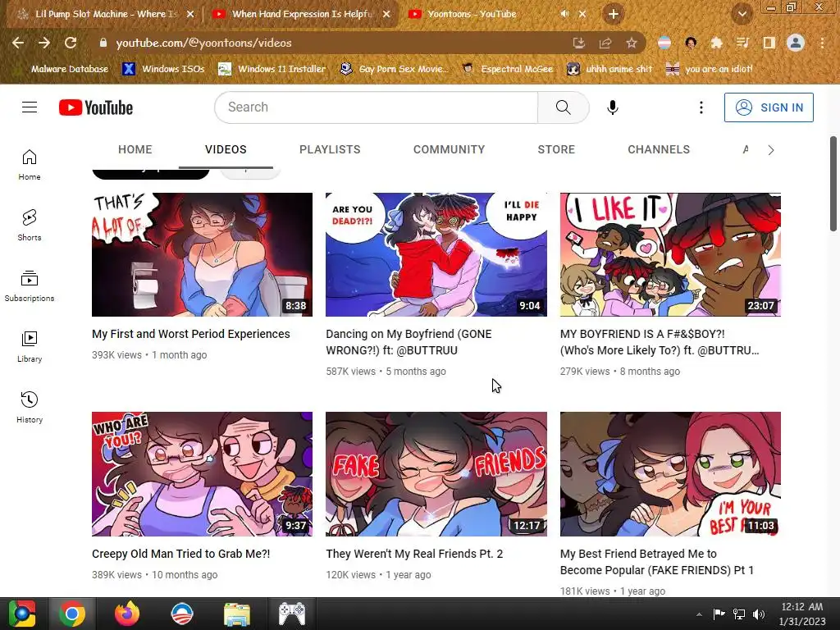Open the period experiences video thumbnail
Image resolution: width=840 pixels, height=630 pixels.
point(202,254)
